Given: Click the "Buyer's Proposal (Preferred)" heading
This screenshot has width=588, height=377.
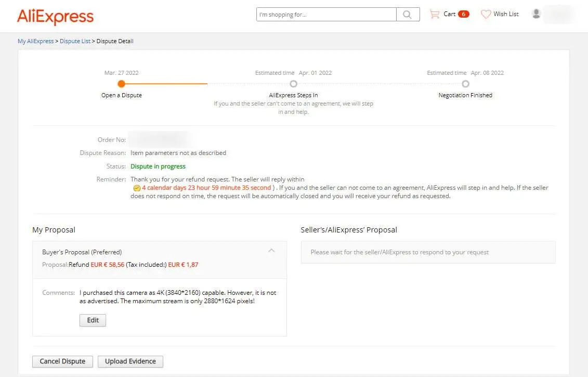Looking at the screenshot, I should 82,252.
